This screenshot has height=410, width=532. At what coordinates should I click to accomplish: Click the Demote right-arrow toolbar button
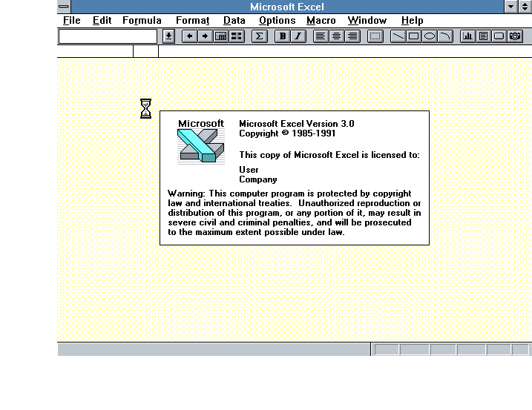(205, 36)
